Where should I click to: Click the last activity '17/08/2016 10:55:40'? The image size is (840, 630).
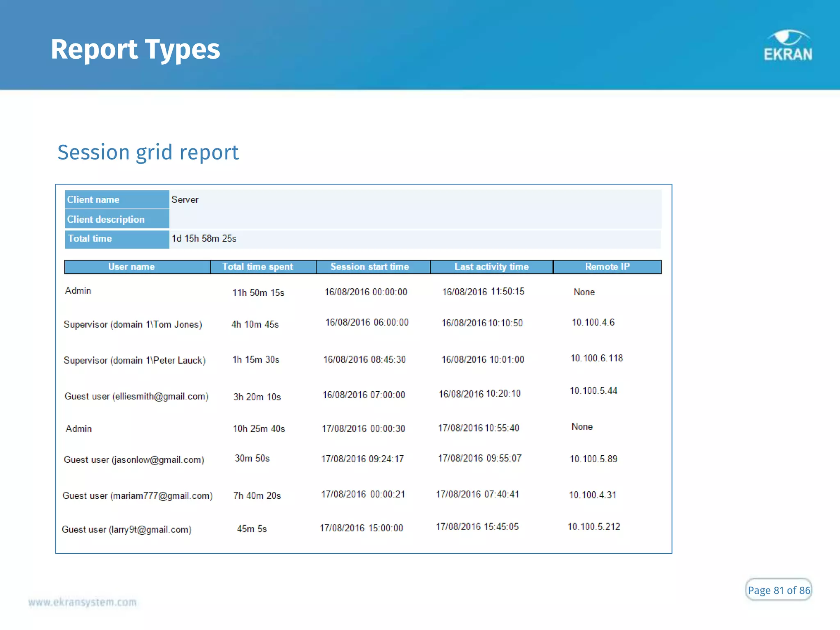(x=479, y=428)
